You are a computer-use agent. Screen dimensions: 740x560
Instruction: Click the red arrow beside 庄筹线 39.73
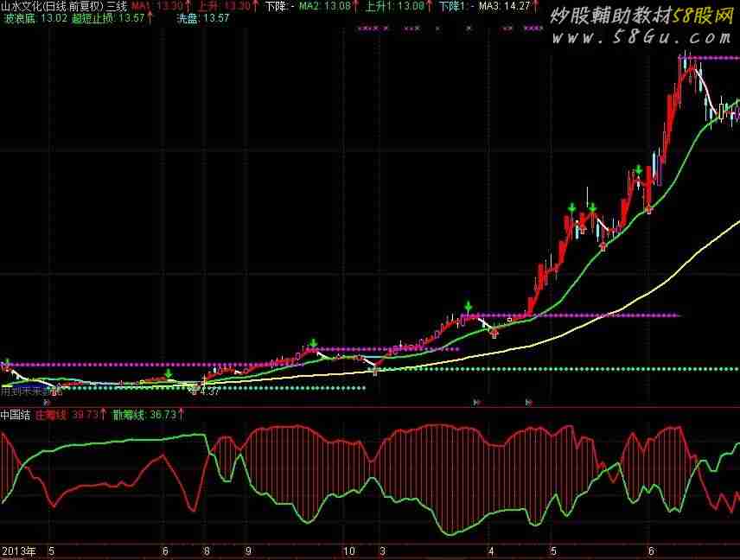(x=105, y=414)
